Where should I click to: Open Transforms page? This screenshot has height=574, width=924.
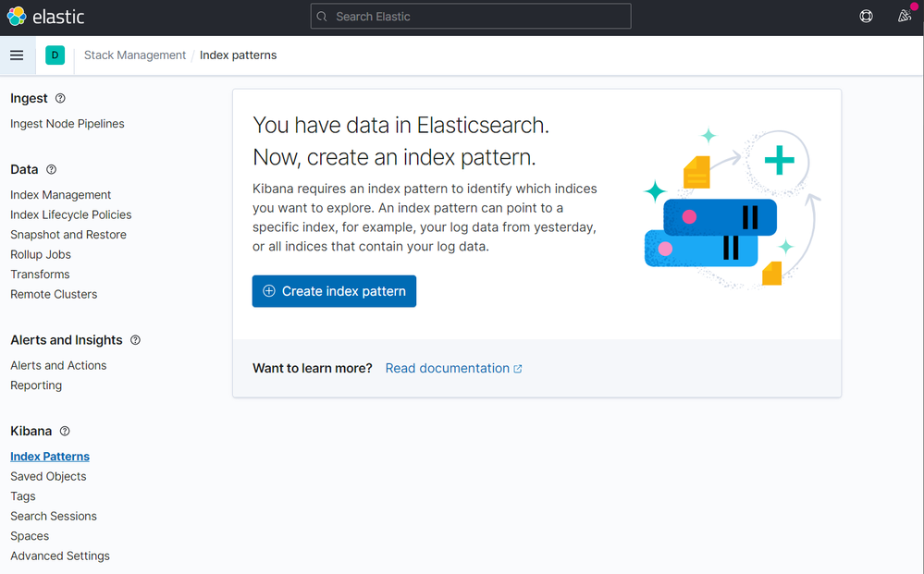[x=40, y=275]
